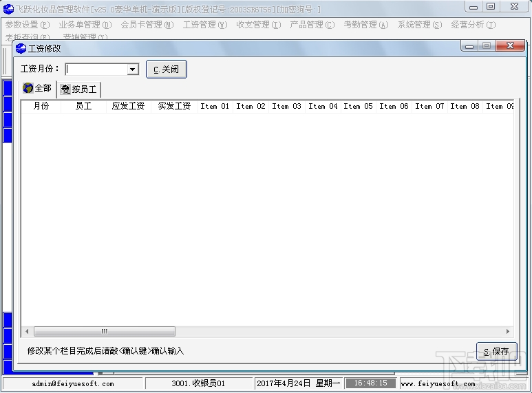Click the Item 07 column header
The width and height of the screenshot is (532, 393).
pos(429,106)
